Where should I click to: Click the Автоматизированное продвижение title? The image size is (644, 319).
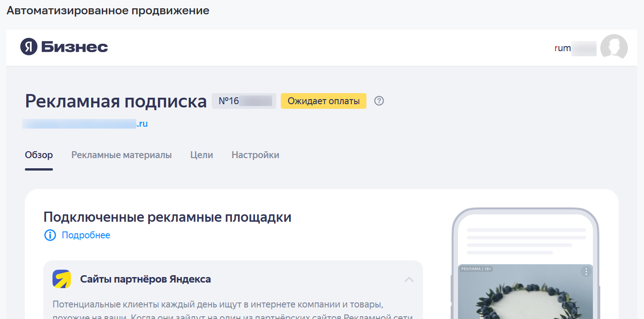pyautogui.click(x=108, y=11)
